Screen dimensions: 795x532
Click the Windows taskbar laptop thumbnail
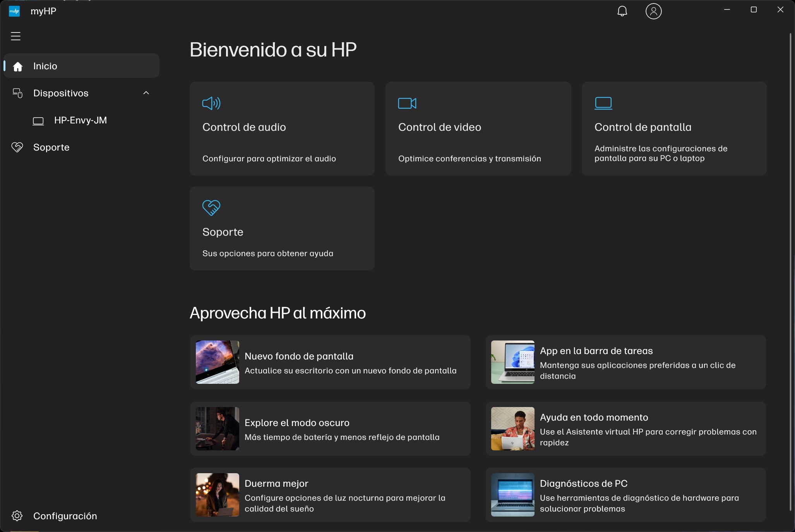click(x=513, y=362)
